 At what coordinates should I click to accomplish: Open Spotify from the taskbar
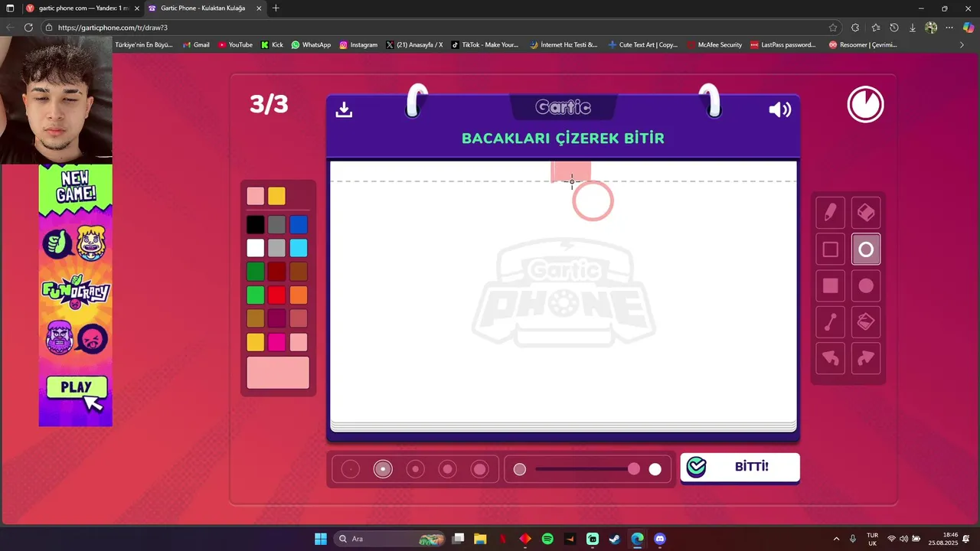click(547, 539)
